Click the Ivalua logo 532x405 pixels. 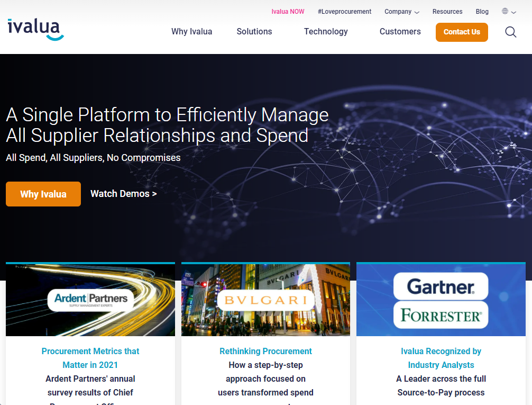pos(35,29)
